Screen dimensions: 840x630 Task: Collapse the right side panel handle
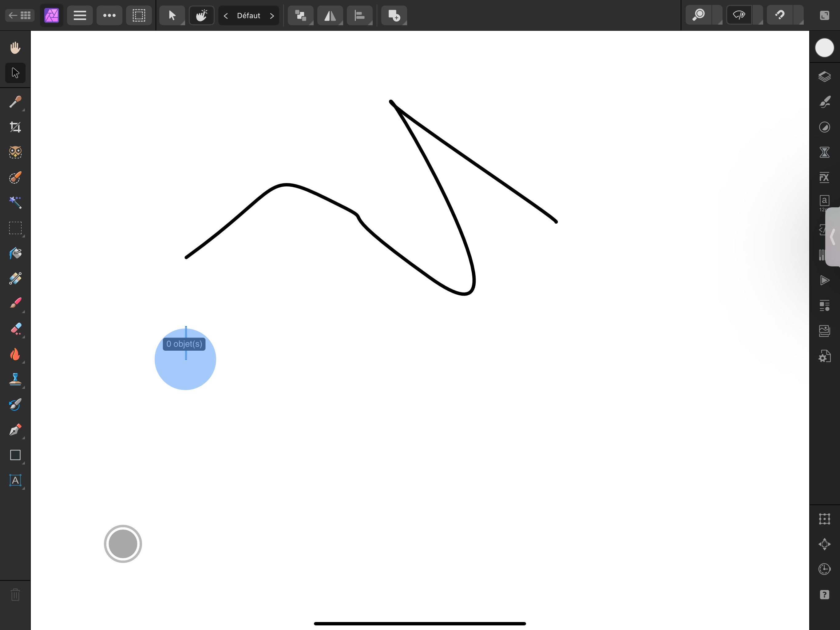(x=833, y=237)
